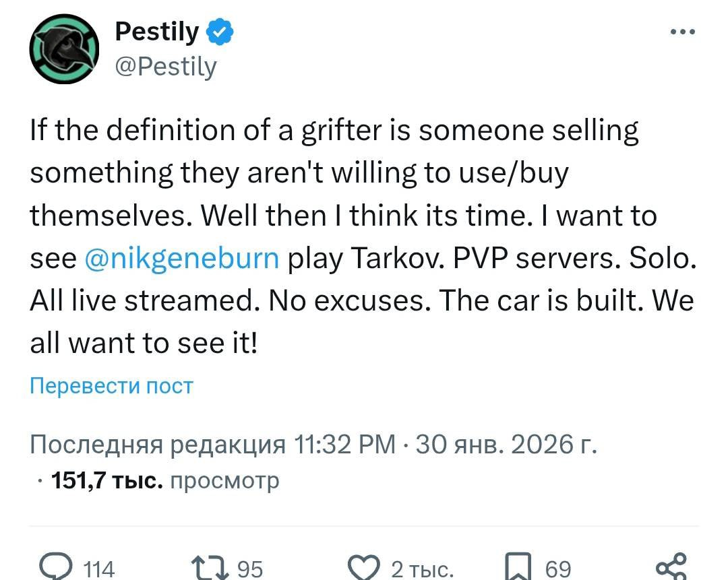728x580 pixels.
Task: Click the '2 тыс.' likes count
Action: click(422, 569)
